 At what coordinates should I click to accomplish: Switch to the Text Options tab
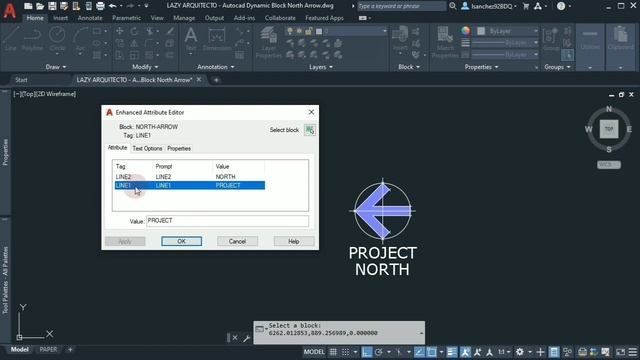pos(147,149)
